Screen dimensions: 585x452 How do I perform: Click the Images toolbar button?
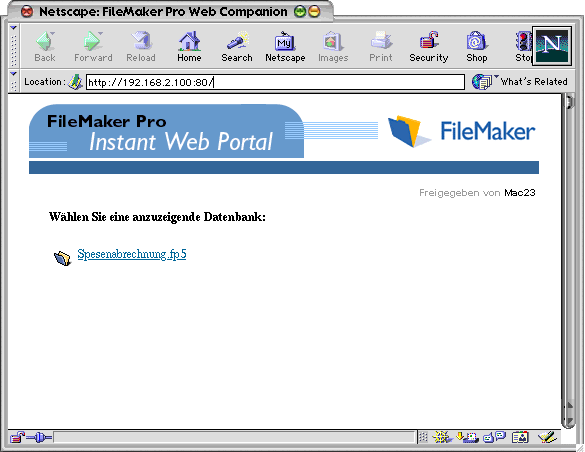click(x=333, y=46)
